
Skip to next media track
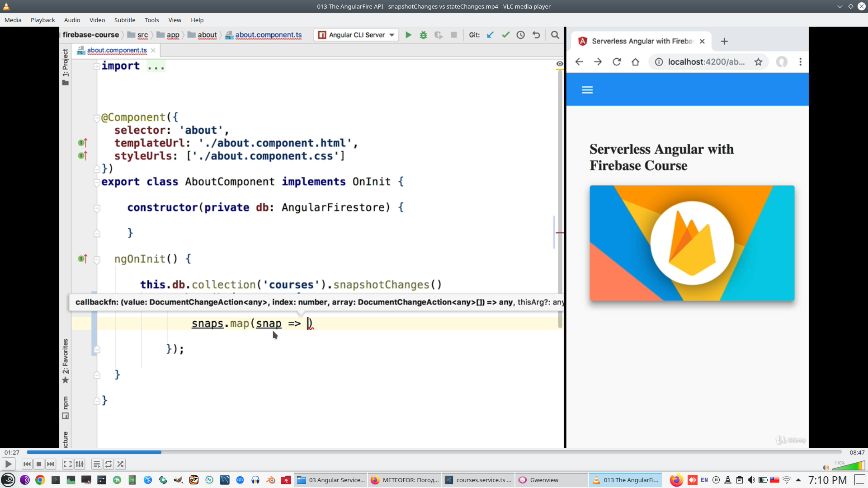[x=51, y=464]
